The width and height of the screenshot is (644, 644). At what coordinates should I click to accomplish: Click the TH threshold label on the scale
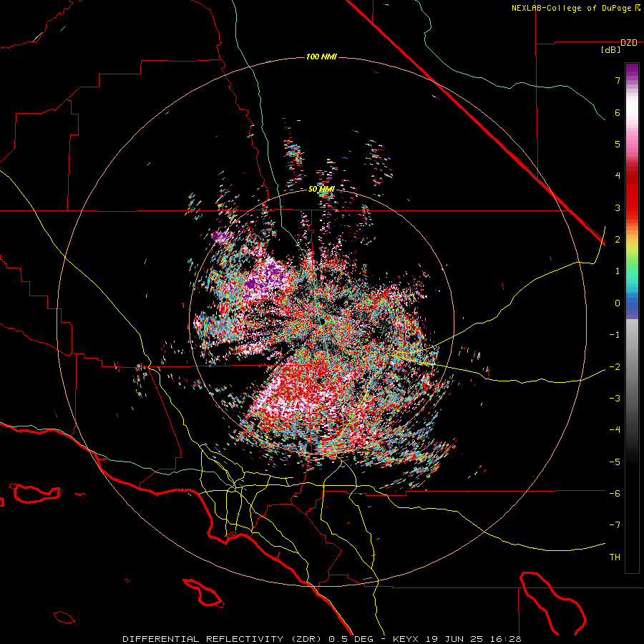[615, 557]
